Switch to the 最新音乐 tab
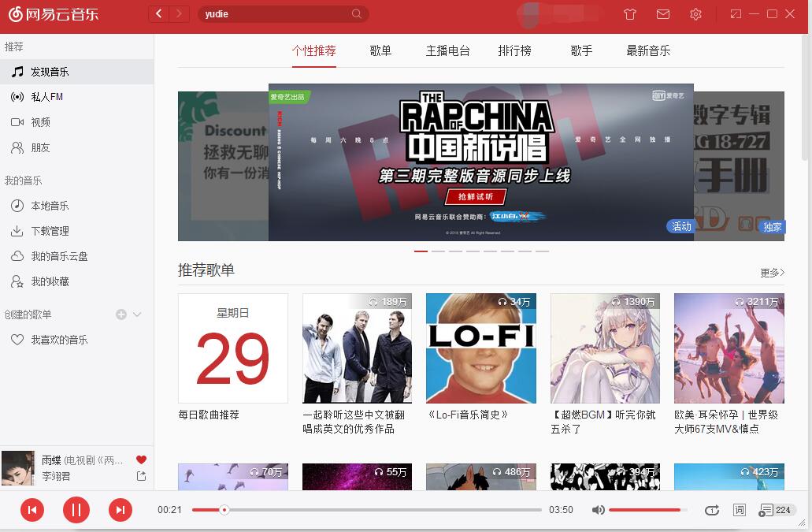This screenshot has width=812, height=532. click(648, 50)
